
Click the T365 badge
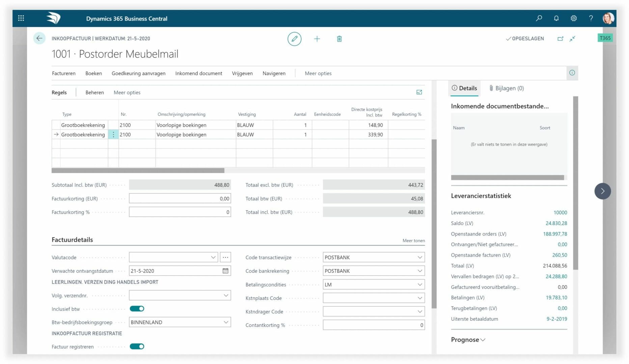[x=605, y=38]
